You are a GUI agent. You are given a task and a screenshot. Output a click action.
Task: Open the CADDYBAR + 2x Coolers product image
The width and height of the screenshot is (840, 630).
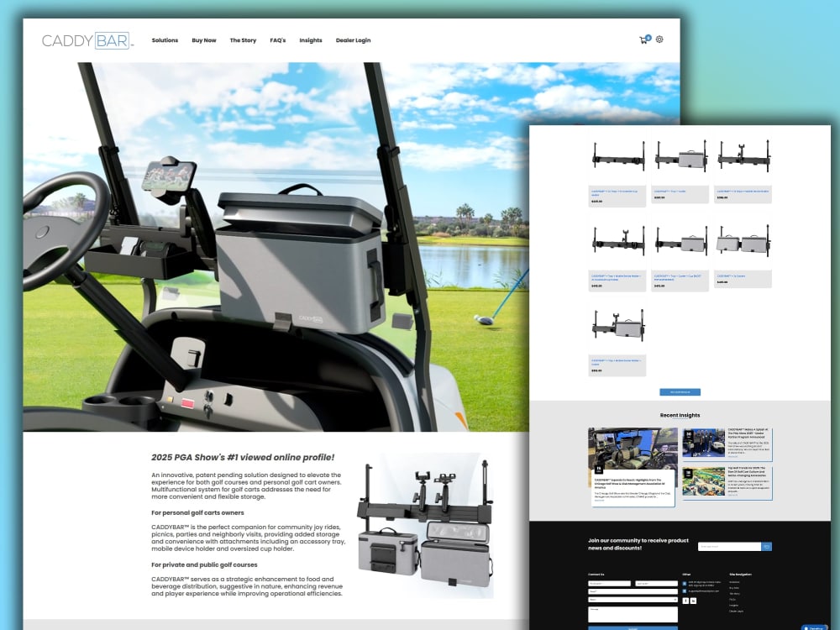[743, 243]
